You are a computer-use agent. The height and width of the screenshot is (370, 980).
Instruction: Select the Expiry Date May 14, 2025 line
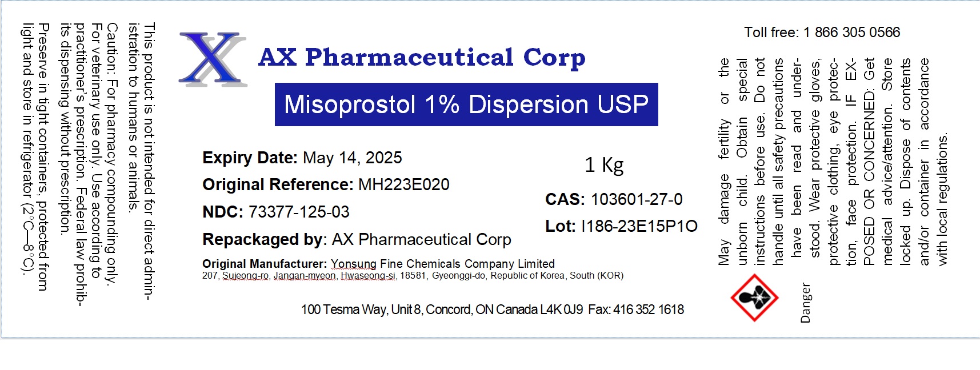302,158
